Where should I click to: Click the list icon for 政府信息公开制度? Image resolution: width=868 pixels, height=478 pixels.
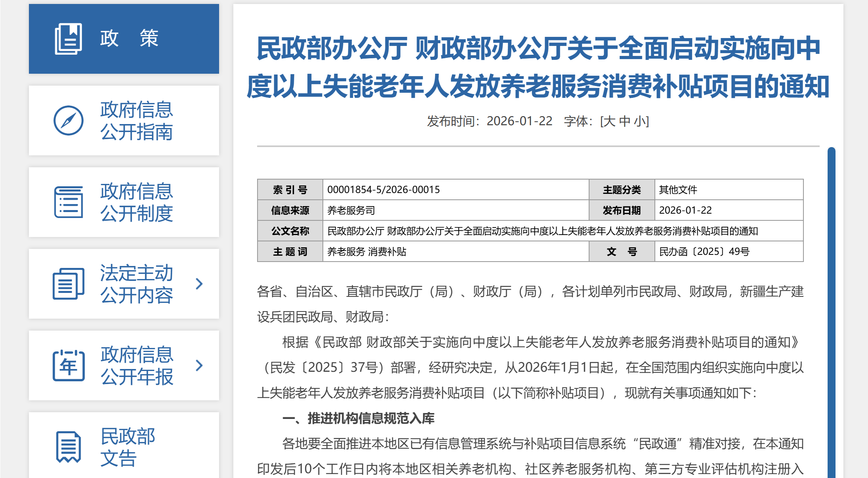pos(68,202)
